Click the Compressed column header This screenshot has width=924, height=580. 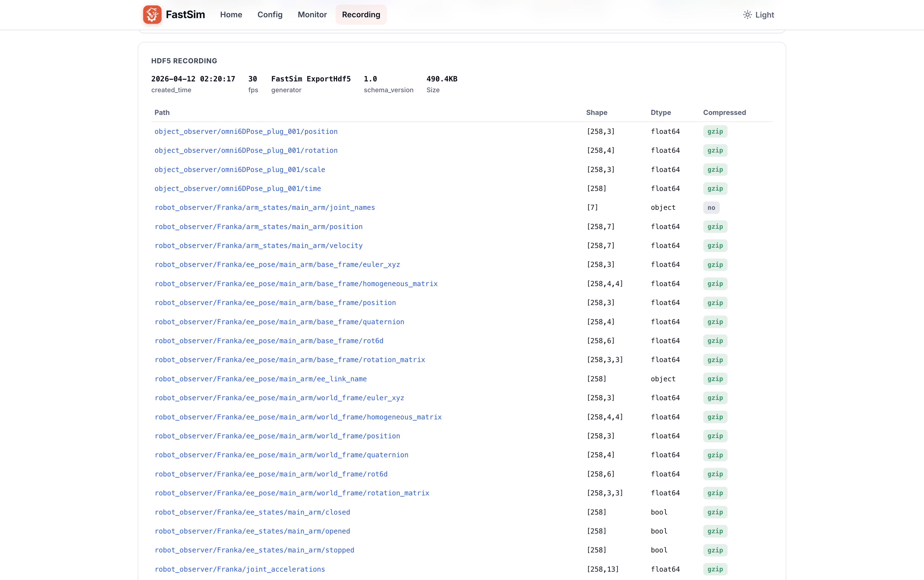tap(724, 112)
